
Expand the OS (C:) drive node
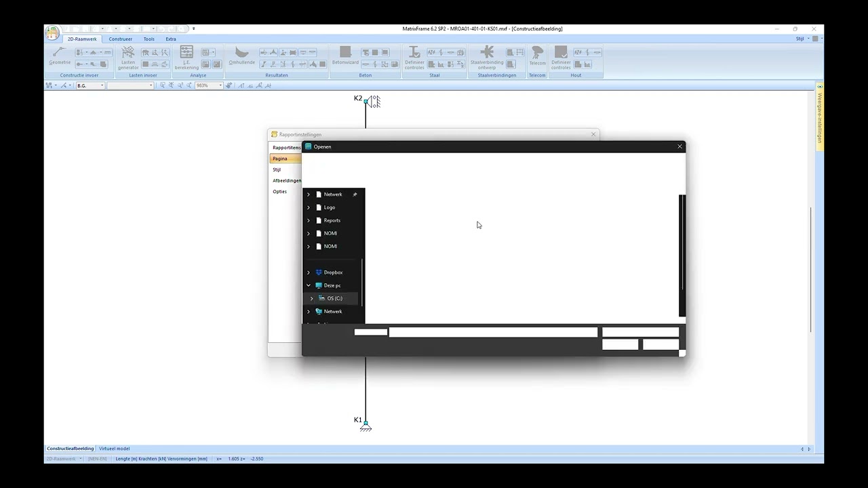point(312,298)
